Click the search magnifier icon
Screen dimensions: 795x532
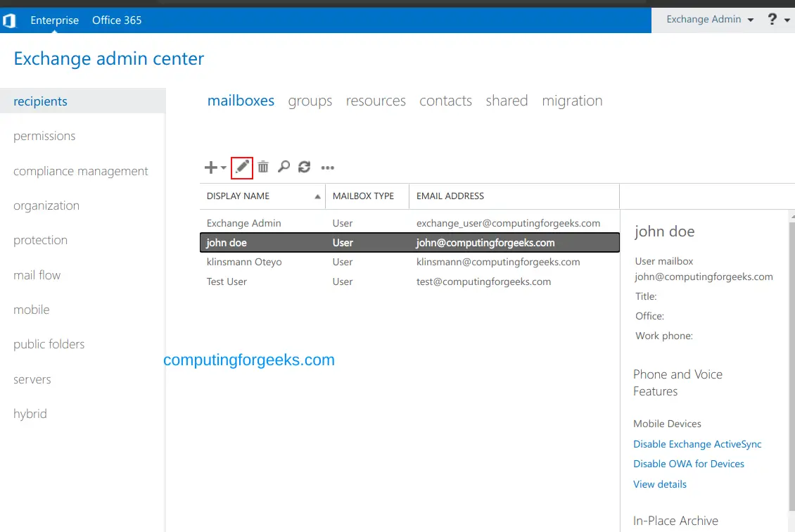tap(284, 167)
